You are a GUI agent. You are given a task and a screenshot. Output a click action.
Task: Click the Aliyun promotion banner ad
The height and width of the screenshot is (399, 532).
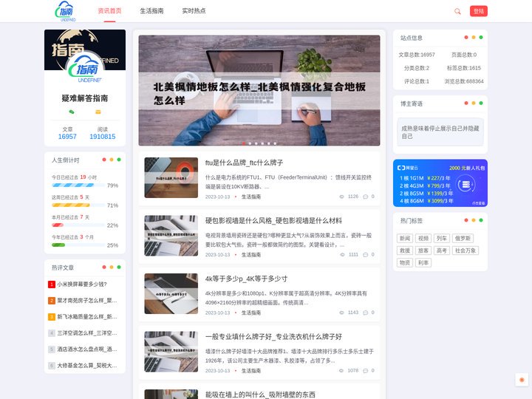[440, 183]
